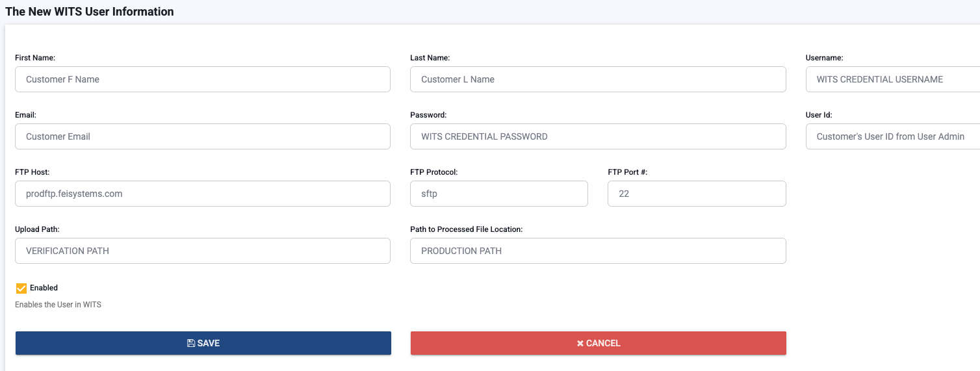Click the FTP Protocol field
This screenshot has height=371, width=980.
click(499, 194)
